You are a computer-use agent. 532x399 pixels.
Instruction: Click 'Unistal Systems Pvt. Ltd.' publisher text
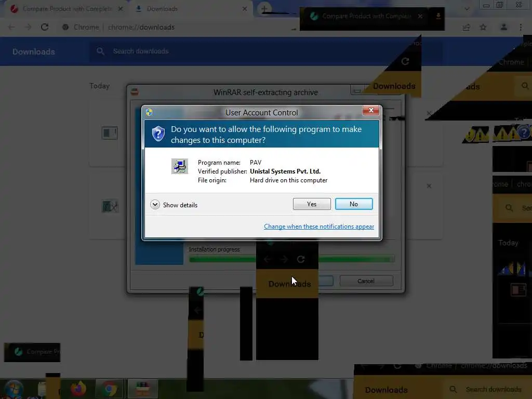285,171
